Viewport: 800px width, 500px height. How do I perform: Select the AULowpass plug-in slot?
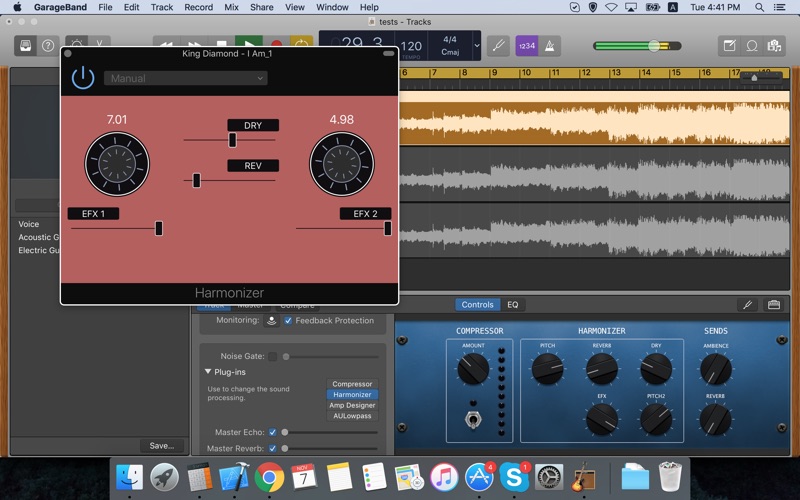352,416
